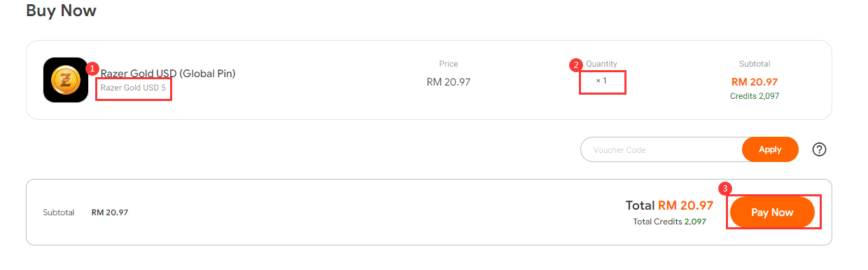Click the Price value RM 20.97
The width and height of the screenshot is (868, 270).
tap(448, 82)
